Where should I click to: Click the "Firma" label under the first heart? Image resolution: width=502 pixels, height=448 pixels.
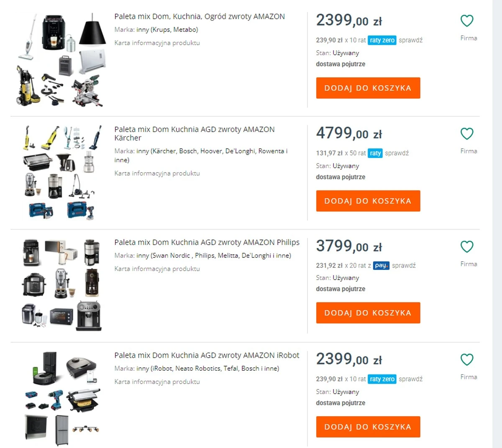coord(469,38)
